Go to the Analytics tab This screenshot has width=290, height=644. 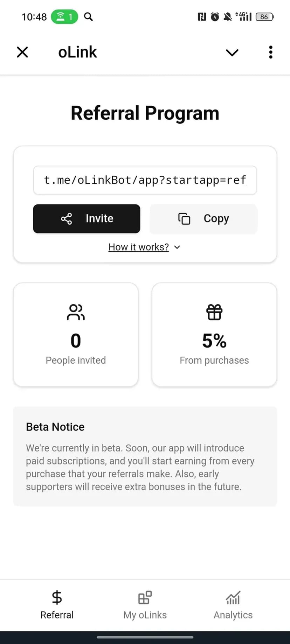[x=233, y=605]
